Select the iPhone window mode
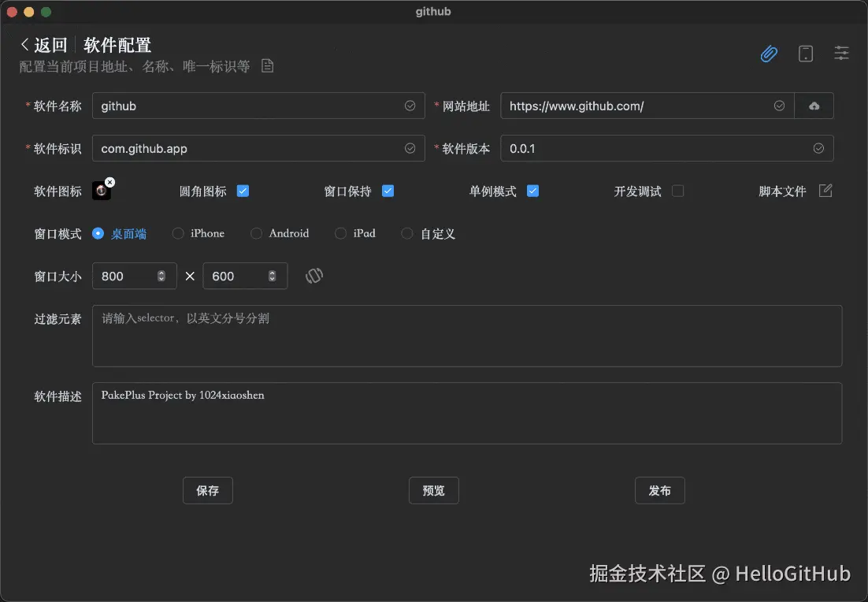 pyautogui.click(x=198, y=234)
